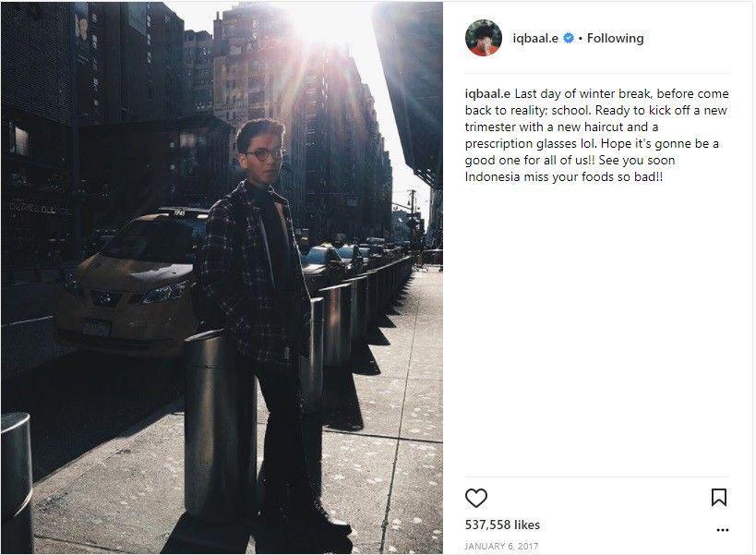Click iqbaal.e username at caption start
The width and height of the screenshot is (756, 555).
pyautogui.click(x=487, y=93)
